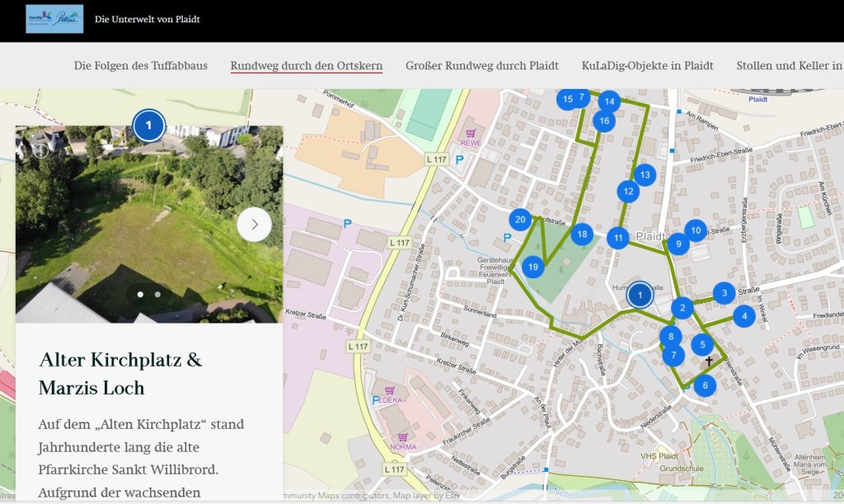
Task: Click the image info icon on photo
Action: (41, 150)
